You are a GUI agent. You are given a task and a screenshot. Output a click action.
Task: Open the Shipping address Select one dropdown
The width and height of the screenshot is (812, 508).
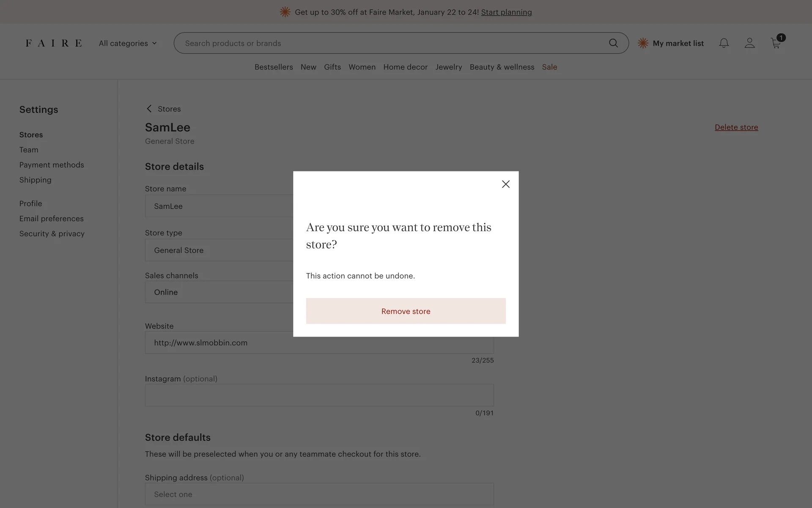coord(319,494)
